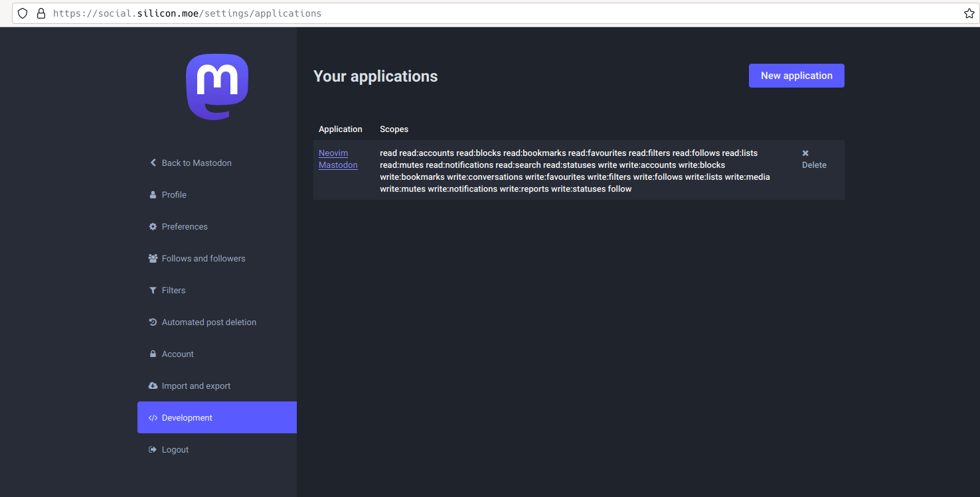The width and height of the screenshot is (980, 497).
Task: Click the people icon beside Follows and followers
Action: click(153, 258)
